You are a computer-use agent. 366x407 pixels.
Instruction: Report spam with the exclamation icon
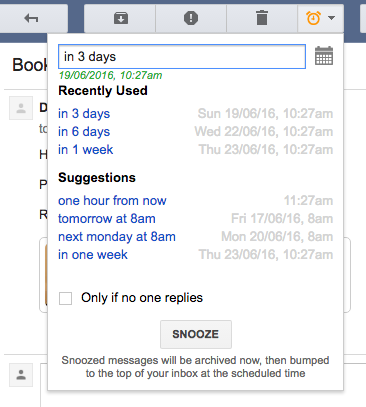pyautogui.click(x=191, y=18)
